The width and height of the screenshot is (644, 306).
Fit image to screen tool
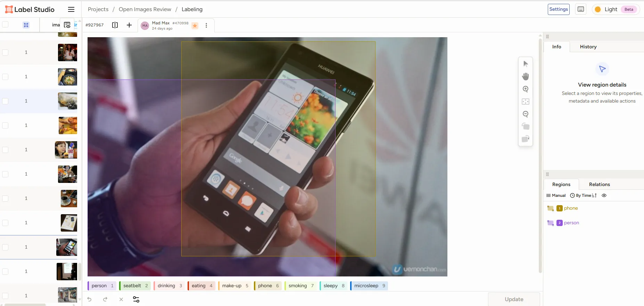pos(526,102)
